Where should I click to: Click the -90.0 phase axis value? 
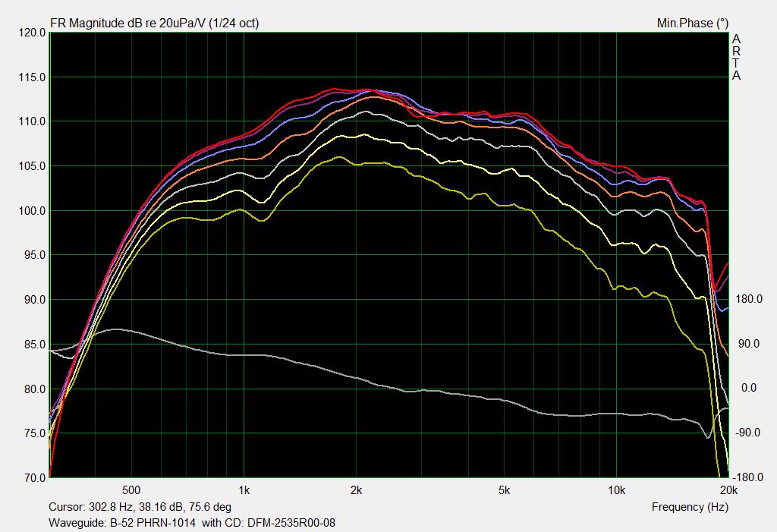click(x=747, y=433)
